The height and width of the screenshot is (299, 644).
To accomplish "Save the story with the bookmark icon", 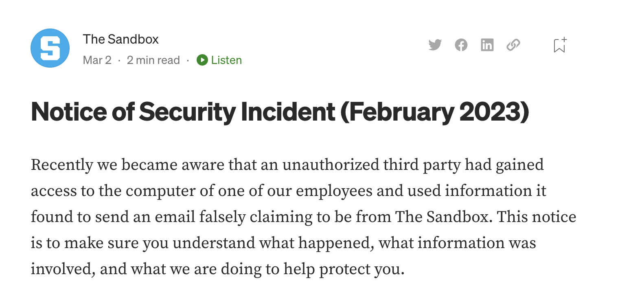I will [560, 45].
